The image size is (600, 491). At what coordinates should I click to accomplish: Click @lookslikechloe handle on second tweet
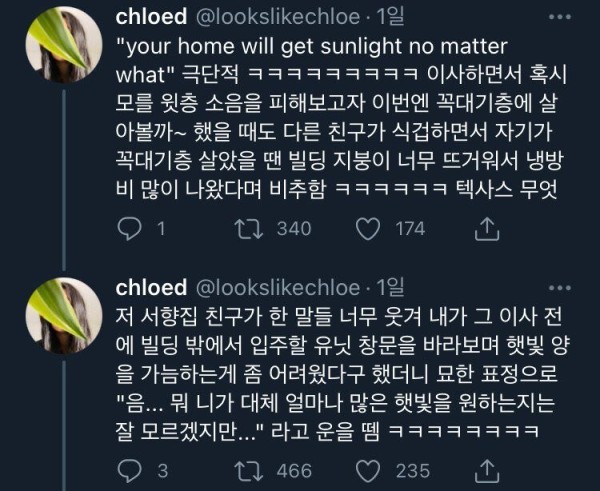click(278, 288)
